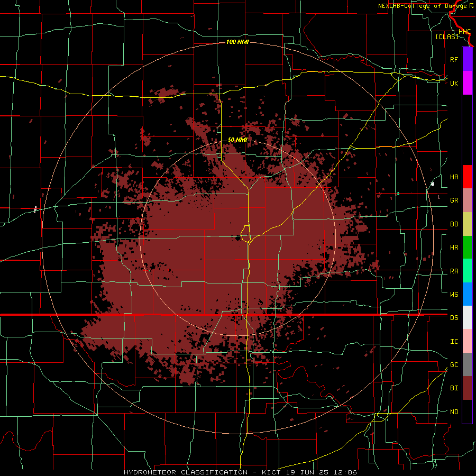Click the 'RF' legend label
This screenshot has width=476, height=476.
point(454,60)
